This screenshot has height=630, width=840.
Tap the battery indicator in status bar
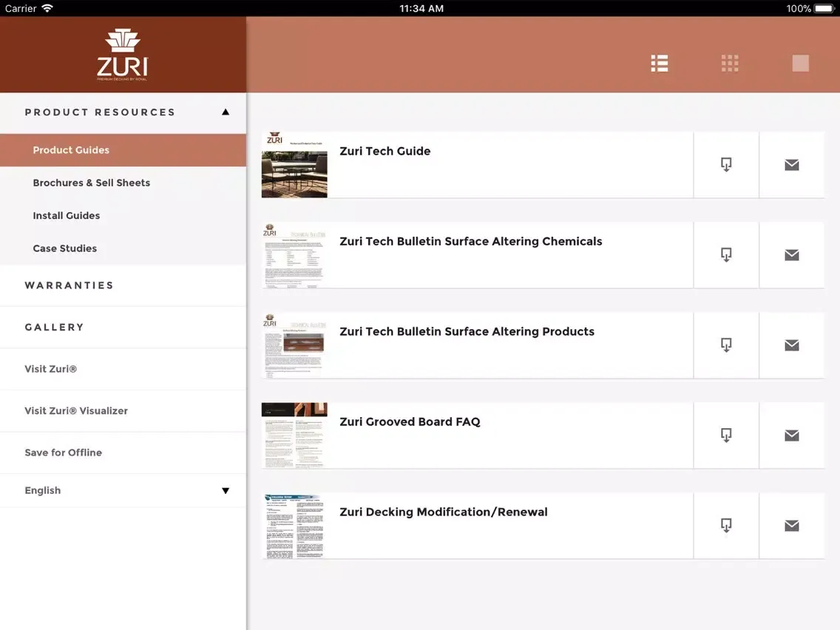[824, 9]
